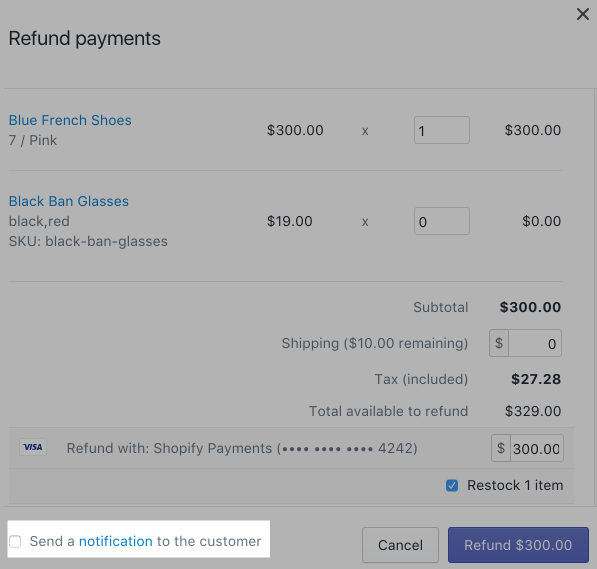Viewport: 597px width, 569px height.
Task: Select the Shipping ($10.00 remaining) label
Action: point(375,344)
